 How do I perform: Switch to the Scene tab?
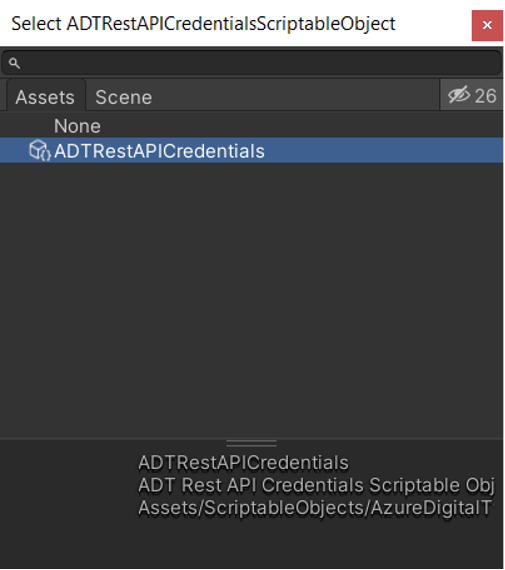pos(124,97)
